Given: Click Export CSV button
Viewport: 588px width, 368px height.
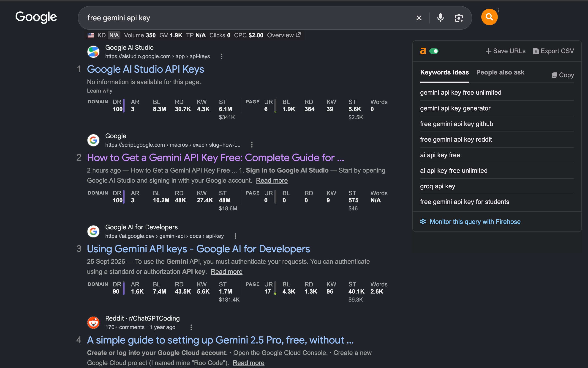Looking at the screenshot, I should [553, 51].
